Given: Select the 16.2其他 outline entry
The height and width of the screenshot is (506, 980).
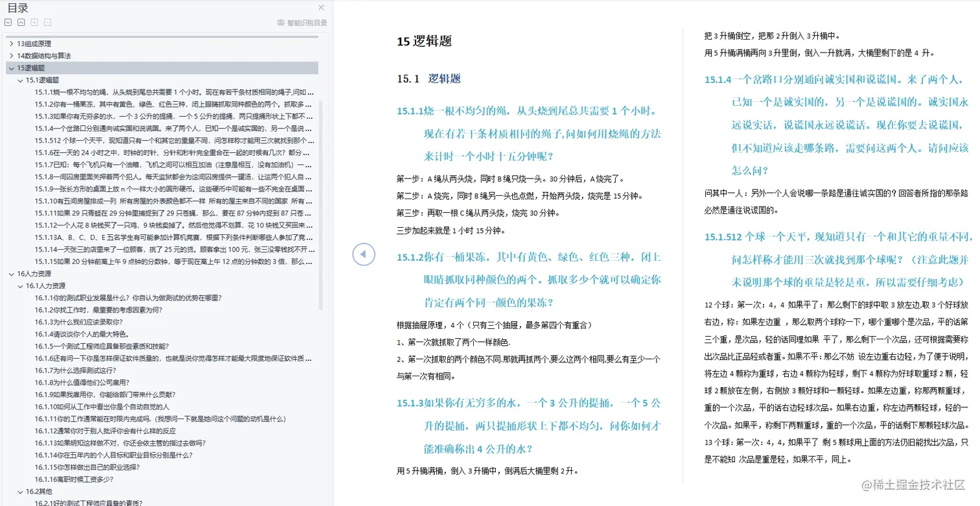Looking at the screenshot, I should 38,492.
